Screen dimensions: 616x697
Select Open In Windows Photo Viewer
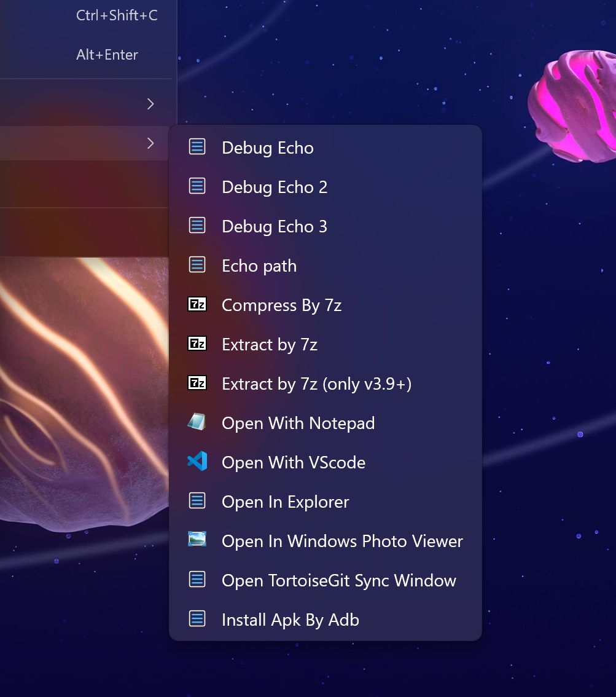pyautogui.click(x=325, y=541)
